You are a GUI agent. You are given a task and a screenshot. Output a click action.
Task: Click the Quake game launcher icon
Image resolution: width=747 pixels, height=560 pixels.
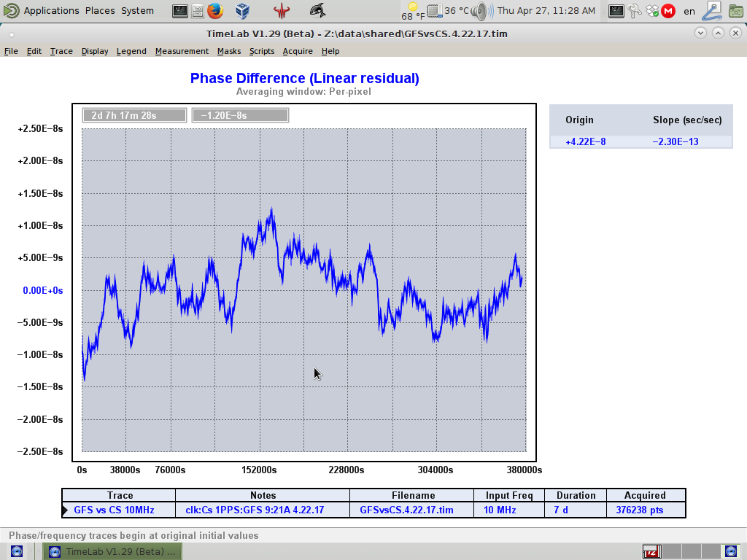pyautogui.click(x=281, y=10)
